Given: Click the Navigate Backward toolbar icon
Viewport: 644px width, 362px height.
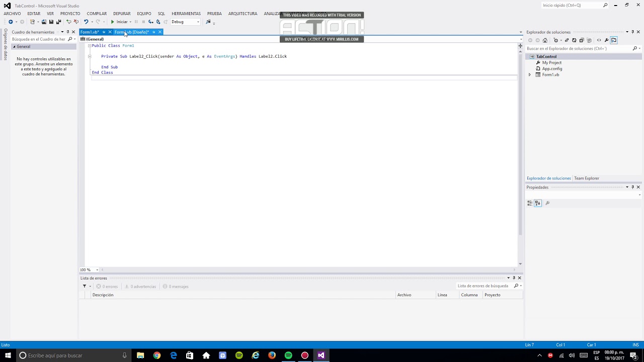Looking at the screenshot, I should (x=11, y=22).
